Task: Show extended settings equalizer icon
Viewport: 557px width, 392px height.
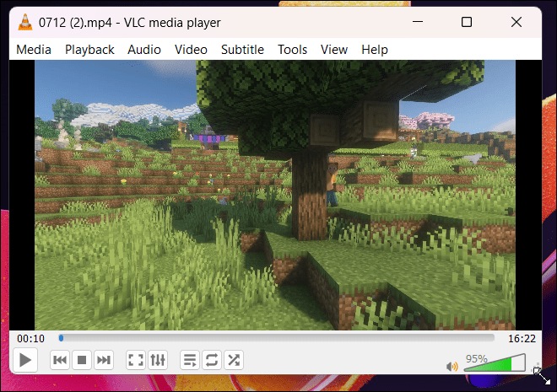Action: click(158, 360)
